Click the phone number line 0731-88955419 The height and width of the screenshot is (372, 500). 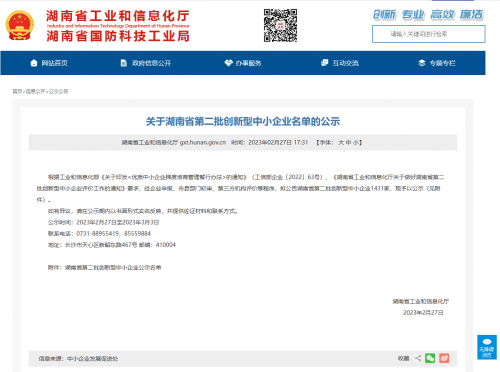pyautogui.click(x=99, y=233)
